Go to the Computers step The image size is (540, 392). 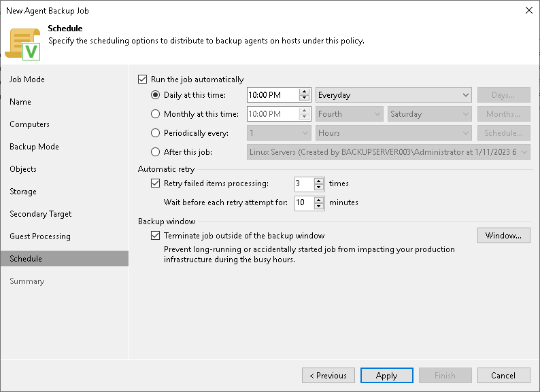click(x=30, y=124)
